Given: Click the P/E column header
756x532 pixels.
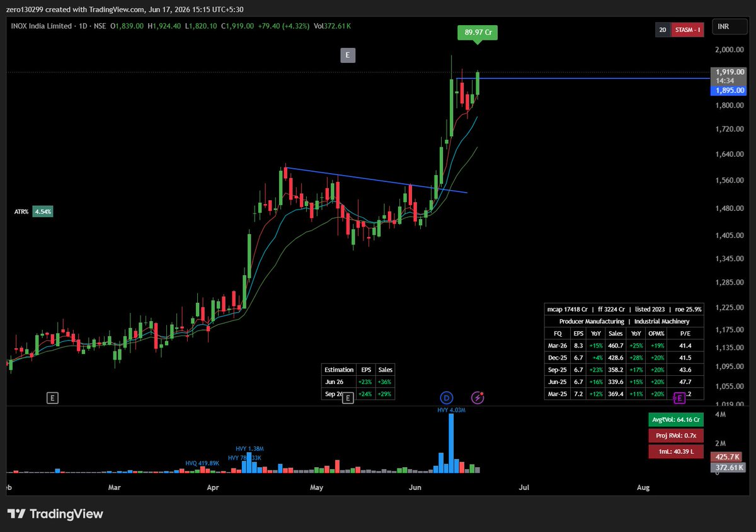Looking at the screenshot, I should coord(685,334).
